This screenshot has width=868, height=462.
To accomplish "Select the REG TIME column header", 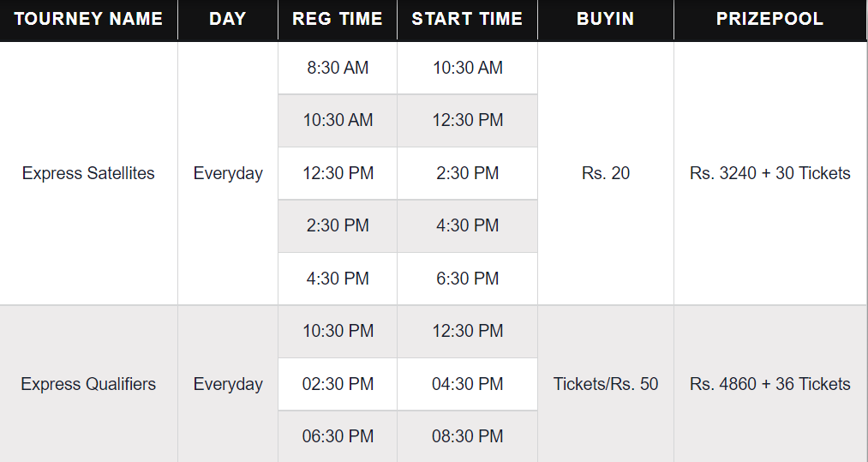I will [x=337, y=20].
